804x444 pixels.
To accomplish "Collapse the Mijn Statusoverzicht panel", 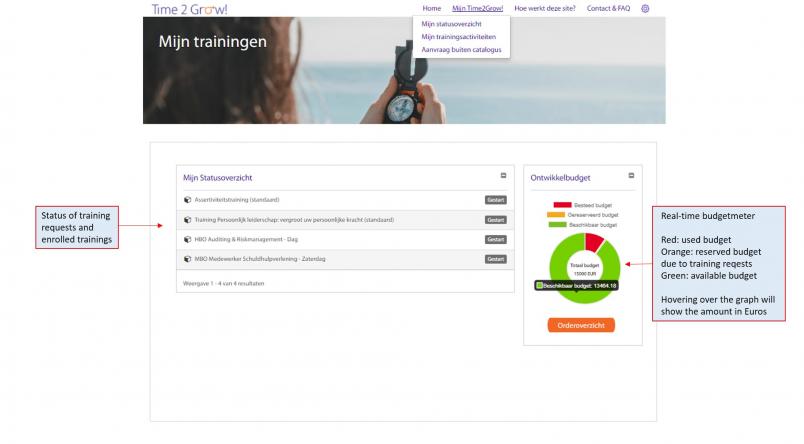I will click(503, 176).
